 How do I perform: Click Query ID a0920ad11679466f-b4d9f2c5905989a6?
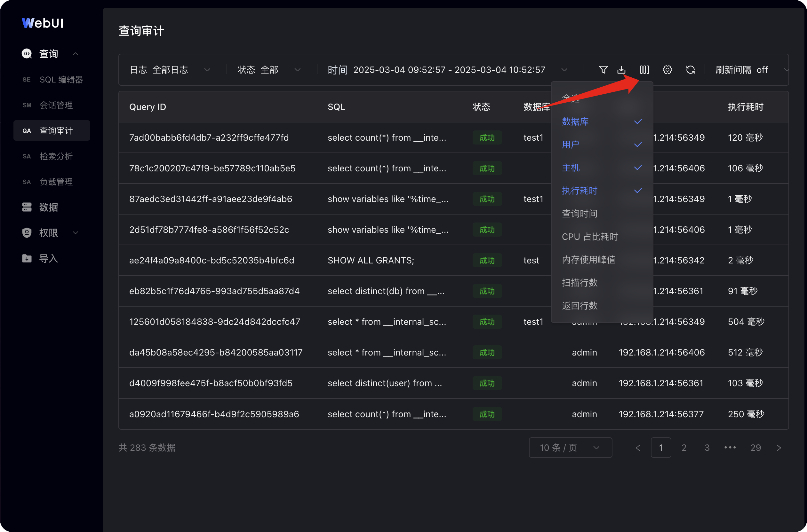click(x=214, y=414)
